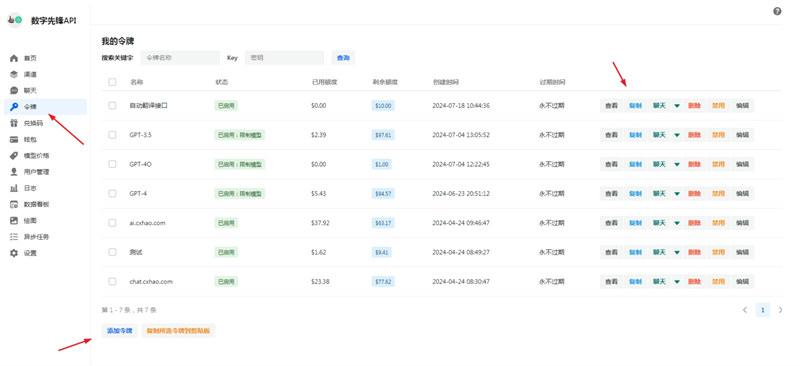Click the card icon beside 钱包
Viewport: 800px width, 366px height.
[x=14, y=139]
